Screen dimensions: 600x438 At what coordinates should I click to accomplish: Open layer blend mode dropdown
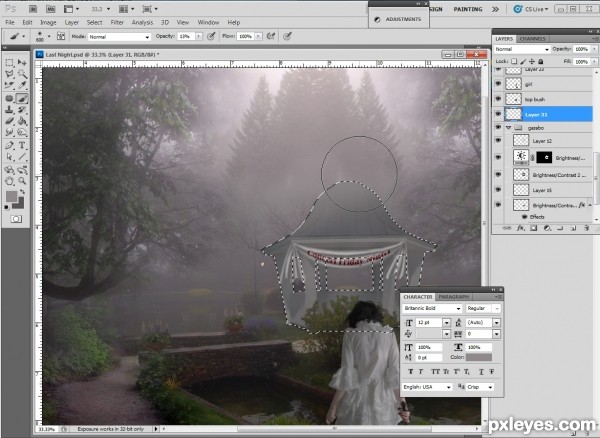tap(522, 49)
